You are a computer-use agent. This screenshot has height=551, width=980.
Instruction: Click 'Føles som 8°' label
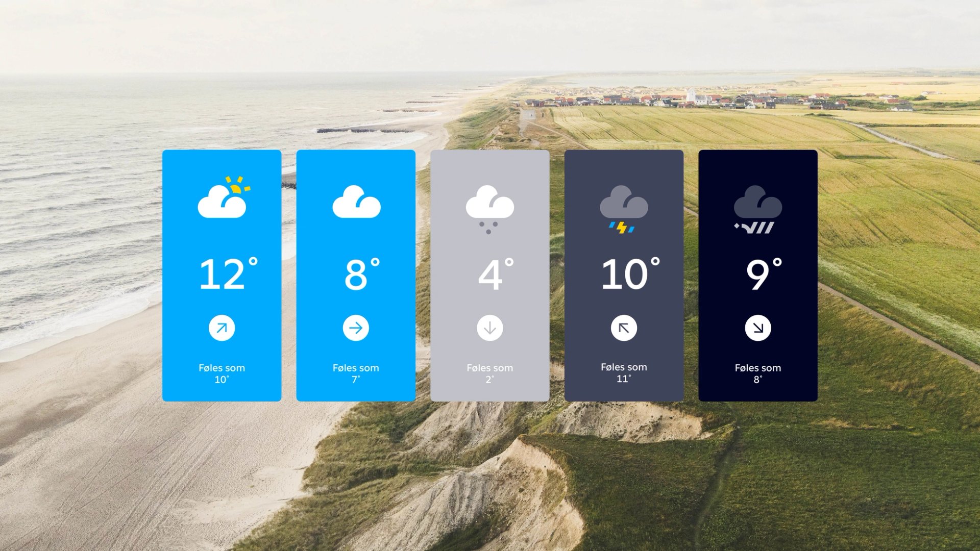tap(758, 373)
